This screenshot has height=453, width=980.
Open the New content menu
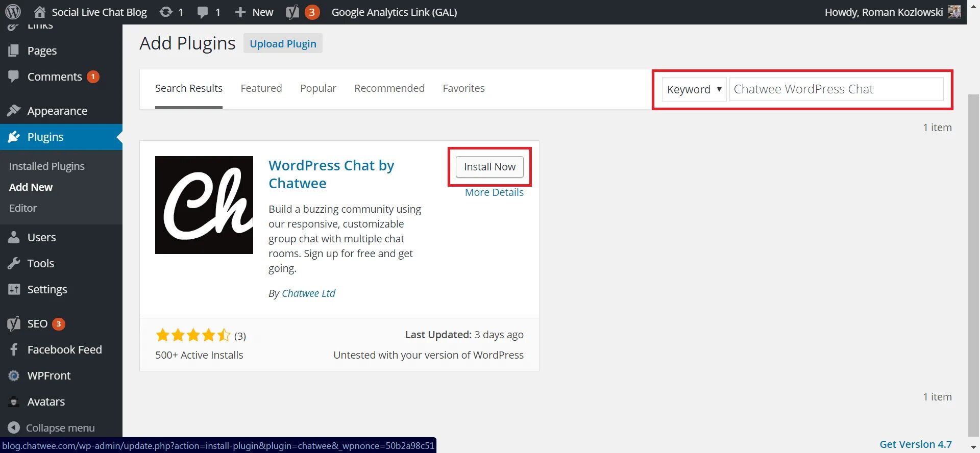click(254, 12)
